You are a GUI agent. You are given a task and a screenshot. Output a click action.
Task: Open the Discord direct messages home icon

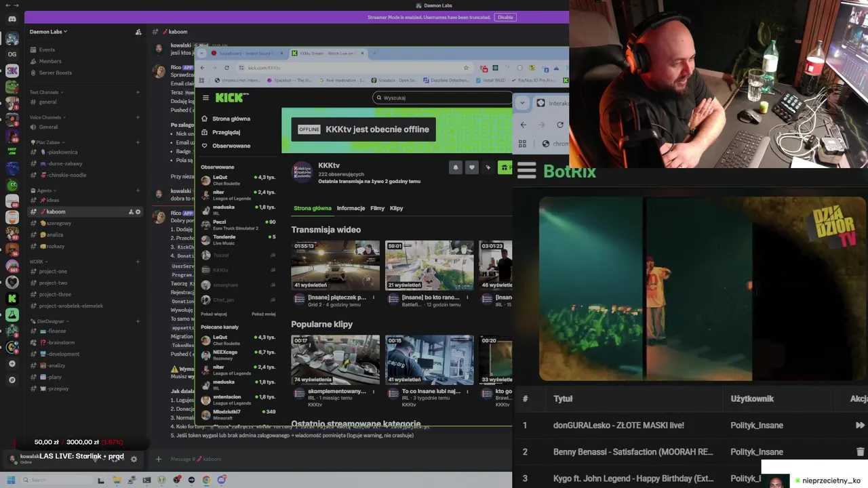click(12, 19)
